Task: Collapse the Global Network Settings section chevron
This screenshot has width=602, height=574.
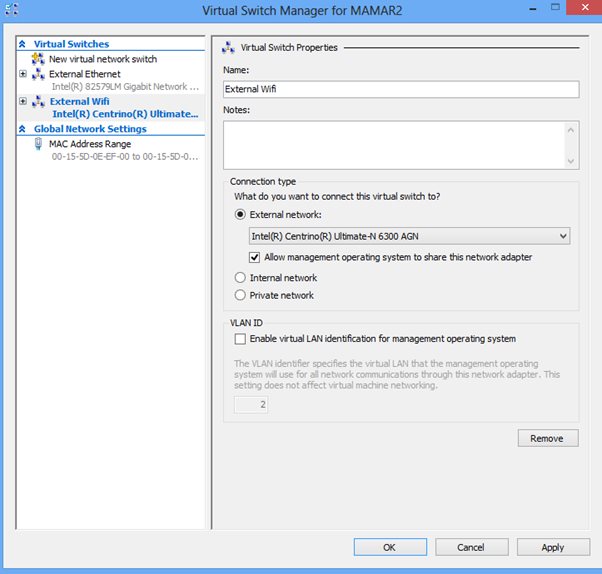Action: tap(23, 129)
